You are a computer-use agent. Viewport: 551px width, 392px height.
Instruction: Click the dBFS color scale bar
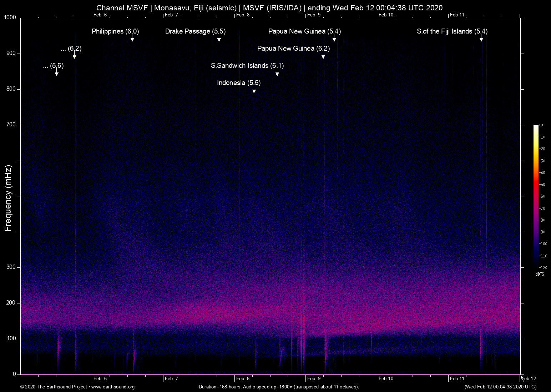coord(536,196)
